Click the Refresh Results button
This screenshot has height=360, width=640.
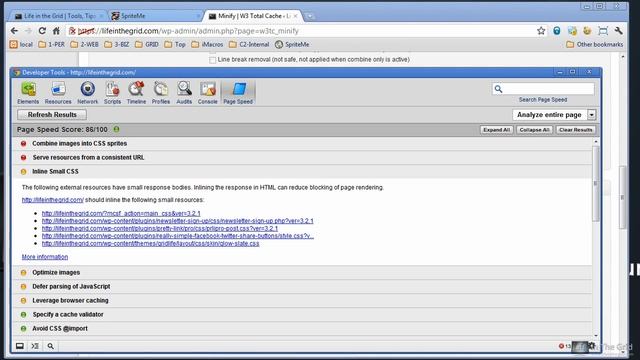click(52, 115)
